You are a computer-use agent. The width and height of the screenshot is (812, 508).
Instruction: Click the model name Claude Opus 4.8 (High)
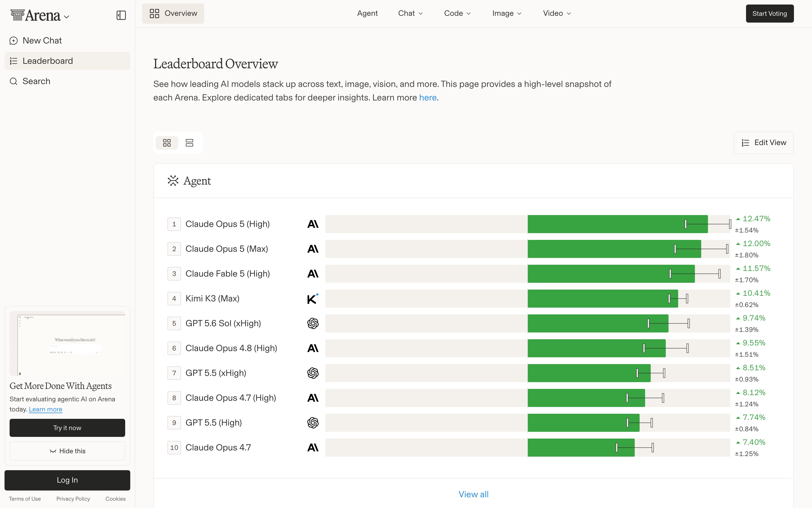tap(231, 349)
